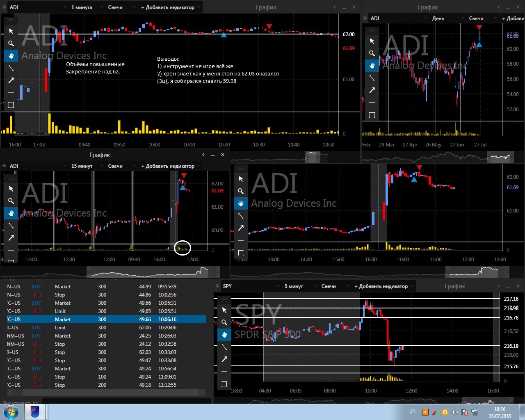Select pointer tool in ADI daily chart
Image resolution: width=525 pixels, height=420 pixels.
click(372, 41)
